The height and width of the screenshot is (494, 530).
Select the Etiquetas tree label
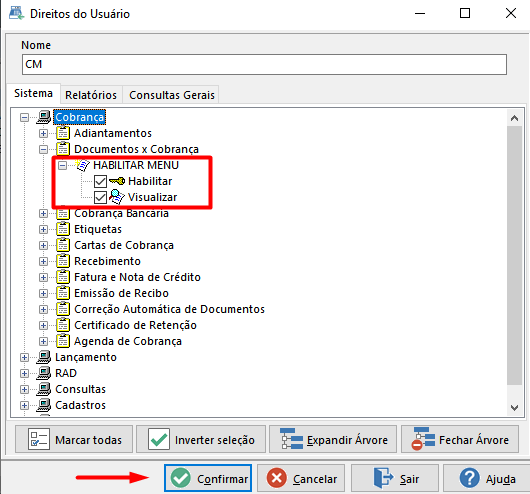coord(98,229)
